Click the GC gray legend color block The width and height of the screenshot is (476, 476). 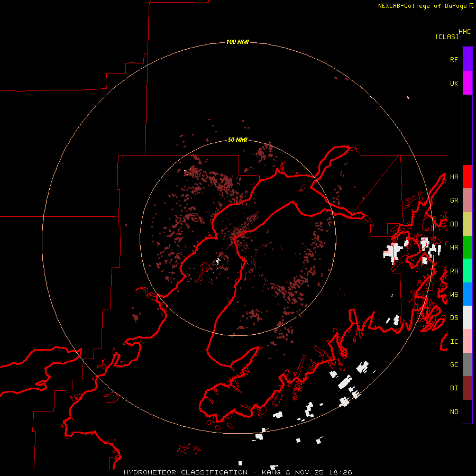[x=467, y=364]
